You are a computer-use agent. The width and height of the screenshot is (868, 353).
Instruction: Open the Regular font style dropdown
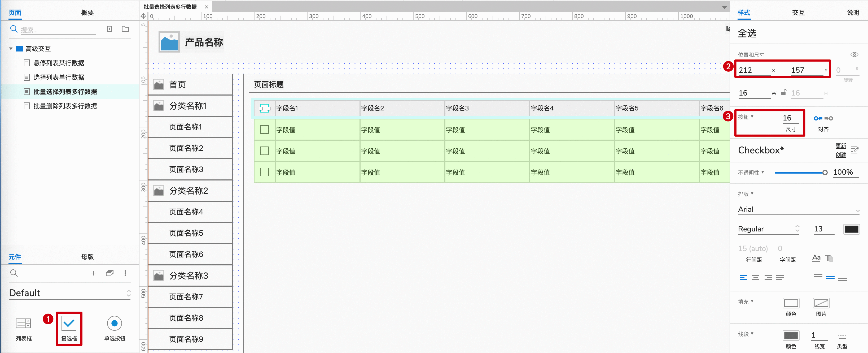tap(769, 229)
